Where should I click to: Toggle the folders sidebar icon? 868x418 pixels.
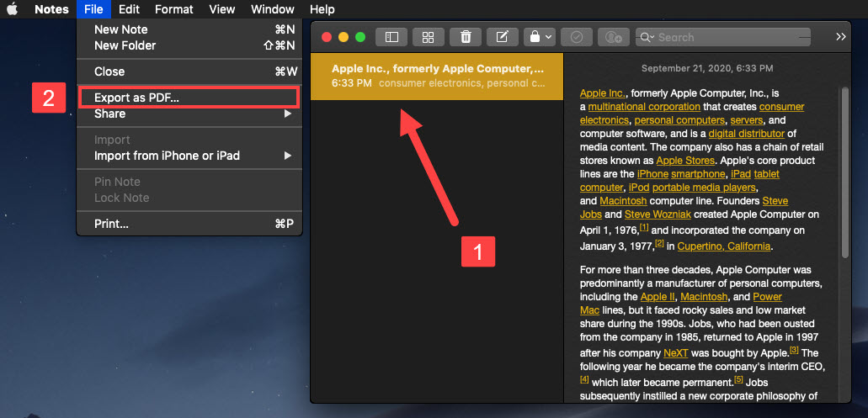pos(391,37)
